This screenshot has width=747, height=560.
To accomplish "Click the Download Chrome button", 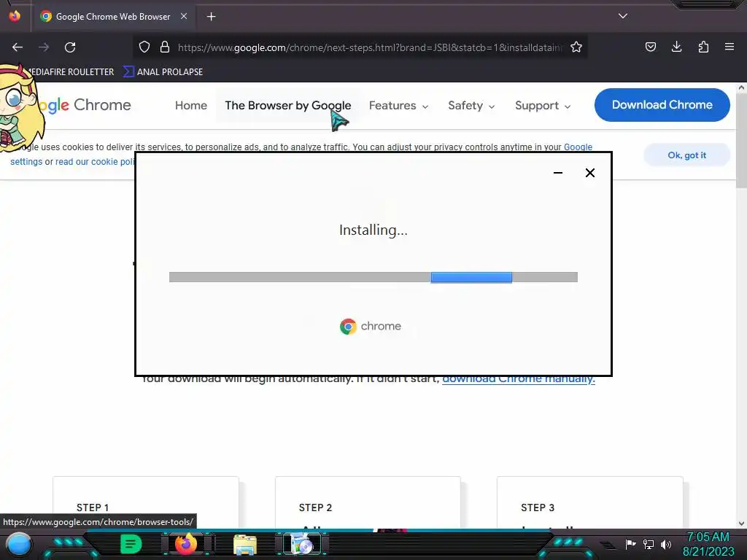I will (x=662, y=105).
